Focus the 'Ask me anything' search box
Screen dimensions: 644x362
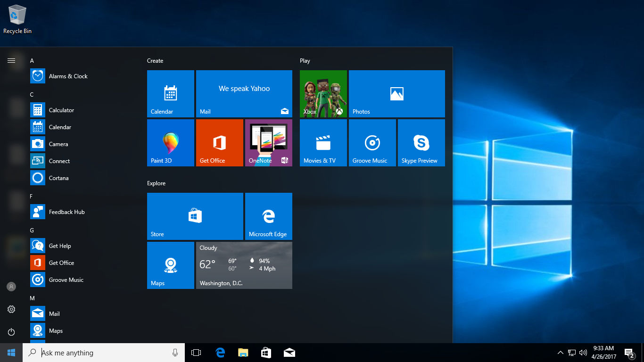click(104, 353)
